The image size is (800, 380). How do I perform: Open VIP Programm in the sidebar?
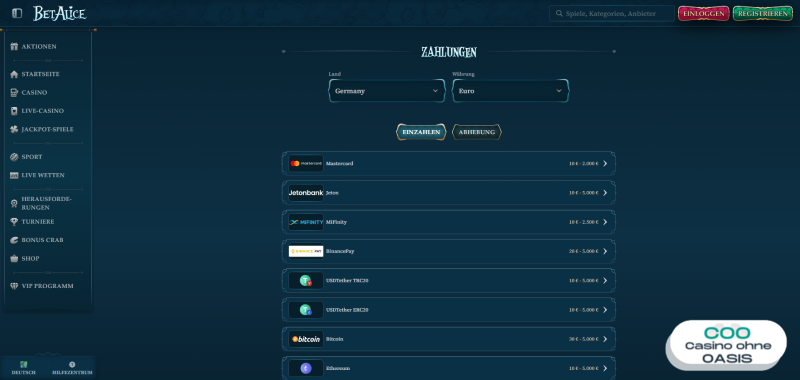tap(47, 286)
